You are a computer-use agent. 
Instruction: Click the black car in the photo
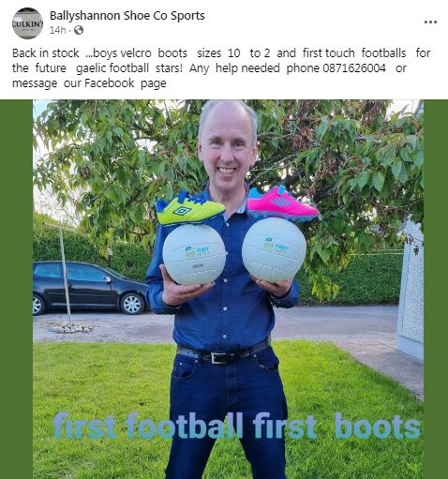coord(91,288)
